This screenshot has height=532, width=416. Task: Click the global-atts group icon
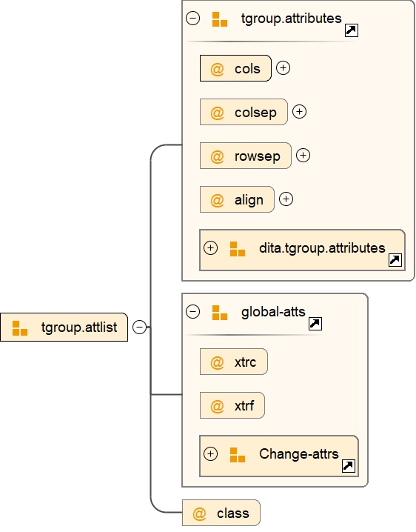click(219, 313)
